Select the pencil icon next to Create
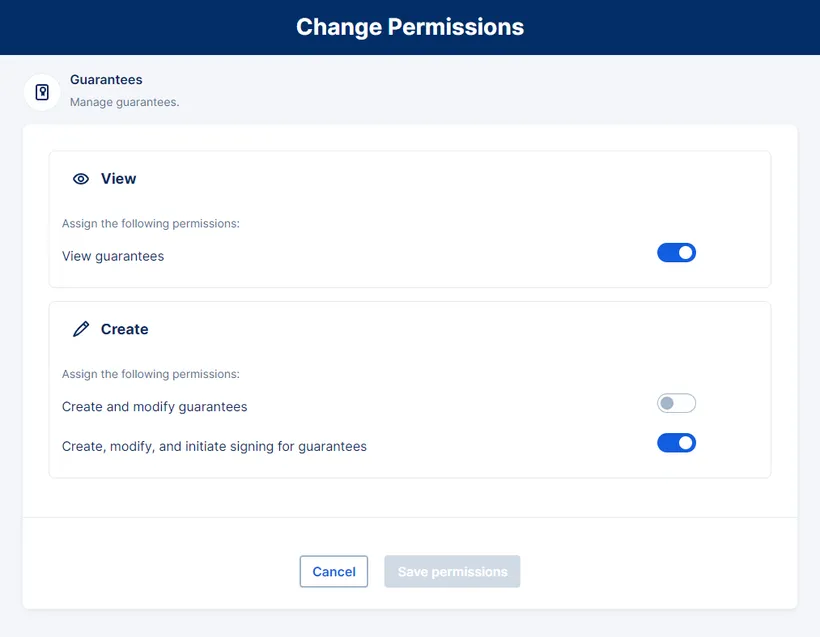Image resolution: width=820 pixels, height=637 pixels. point(82,328)
